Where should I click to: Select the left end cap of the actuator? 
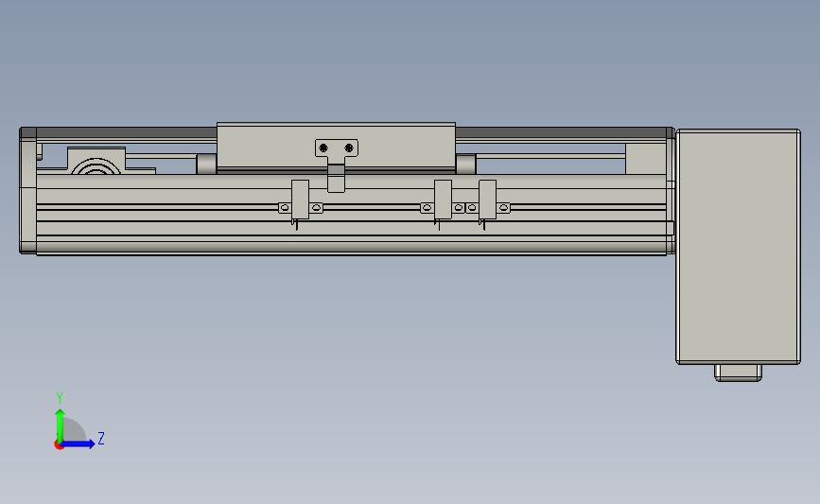[x=27, y=191]
